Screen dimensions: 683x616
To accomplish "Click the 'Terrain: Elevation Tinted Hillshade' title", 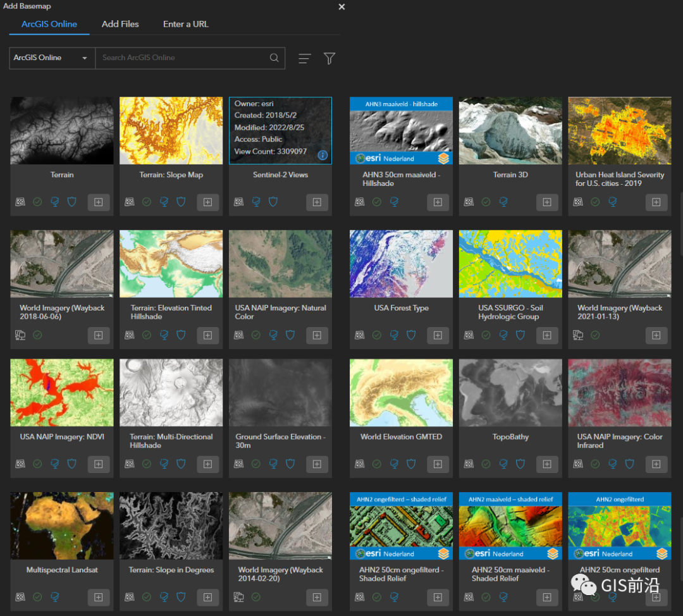I will click(x=171, y=312).
